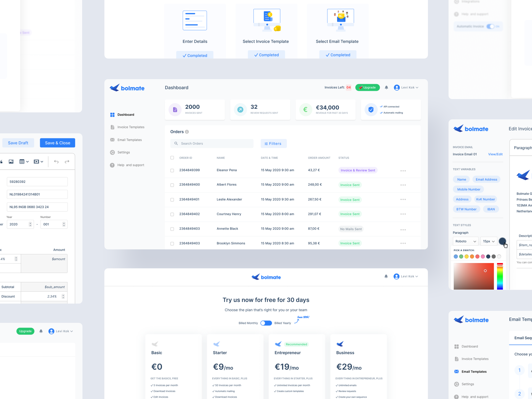
Task: Open insert video dropdown in editor toolbar
Action: point(39,162)
